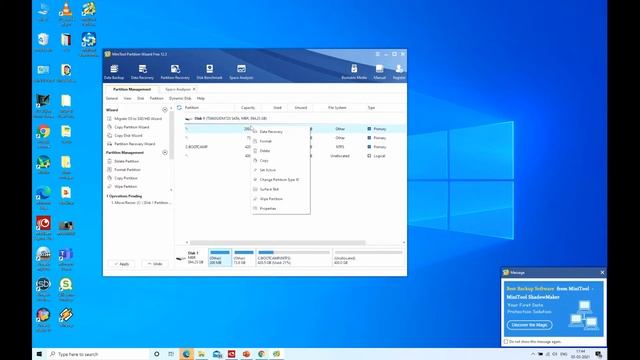
Task: Switch to the Partition Management tab
Action: coord(132,89)
